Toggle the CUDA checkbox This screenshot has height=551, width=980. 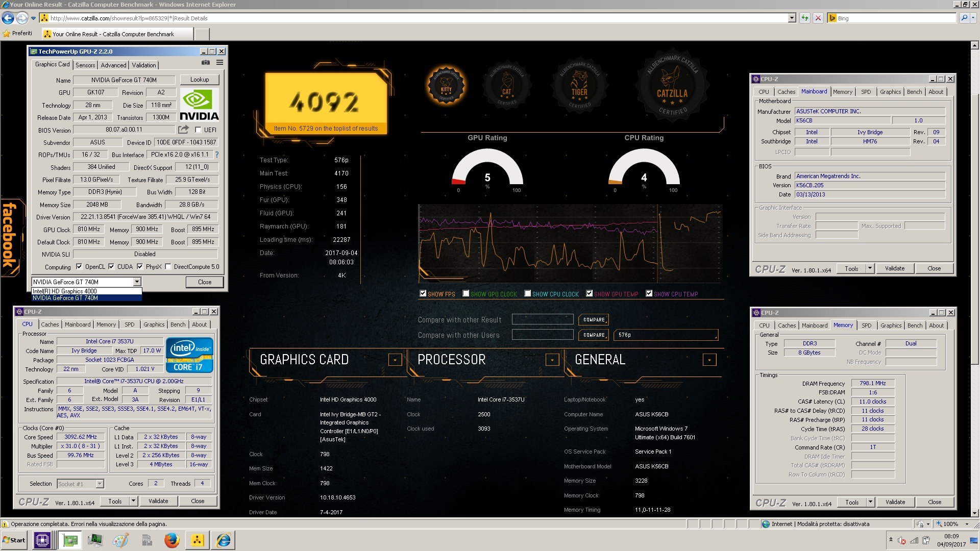point(111,266)
